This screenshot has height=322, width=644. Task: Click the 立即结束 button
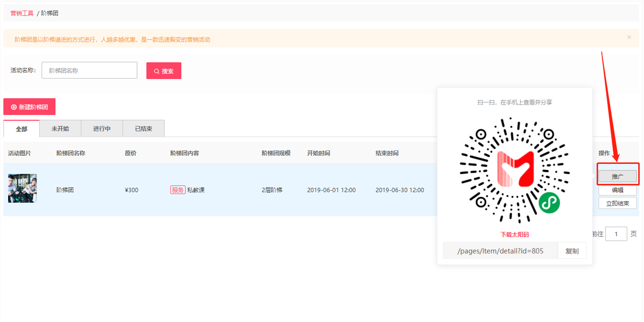(x=618, y=203)
